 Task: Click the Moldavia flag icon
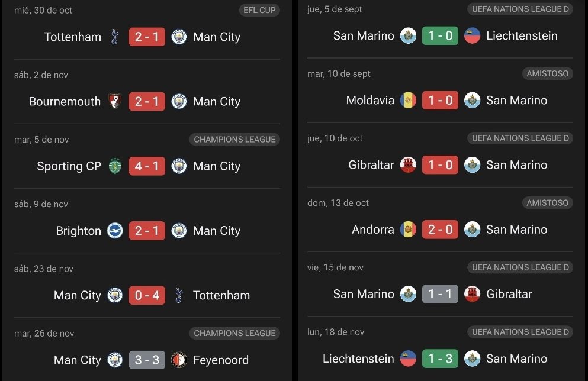pos(408,100)
